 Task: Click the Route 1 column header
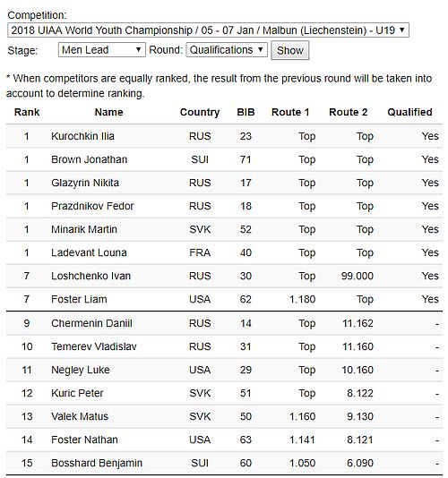(x=290, y=112)
